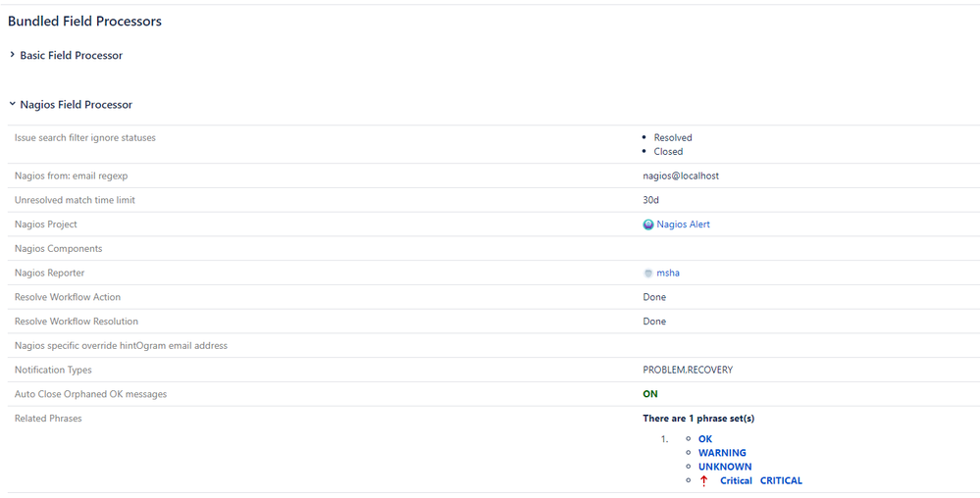Image resolution: width=980 pixels, height=498 pixels.
Task: Click the Nagios Components label
Action: [x=58, y=249]
